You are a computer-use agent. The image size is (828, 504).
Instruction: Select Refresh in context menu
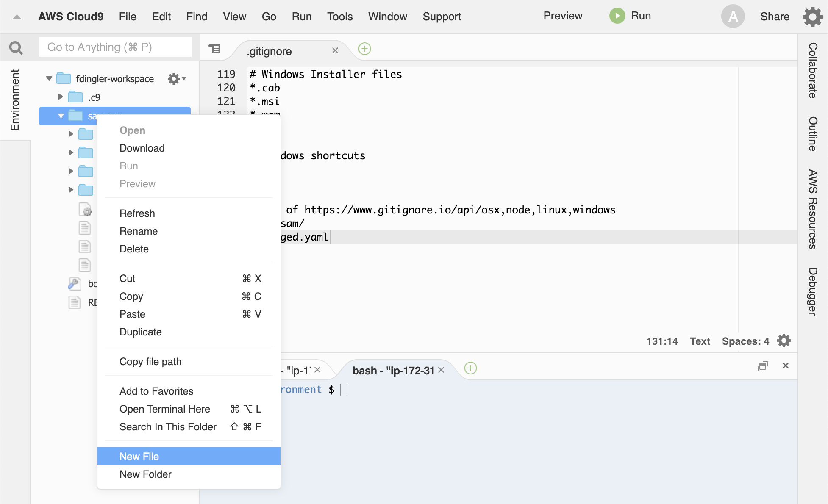click(x=189, y=213)
